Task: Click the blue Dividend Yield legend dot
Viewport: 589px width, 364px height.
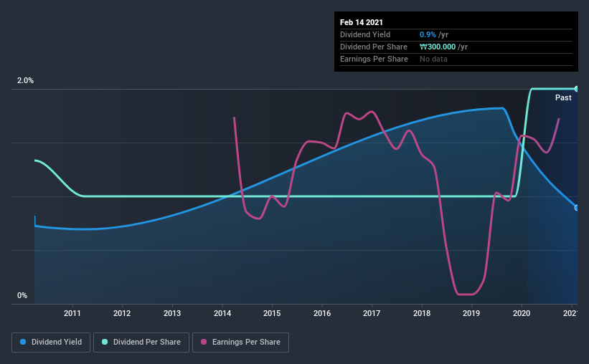Action: 23,342
